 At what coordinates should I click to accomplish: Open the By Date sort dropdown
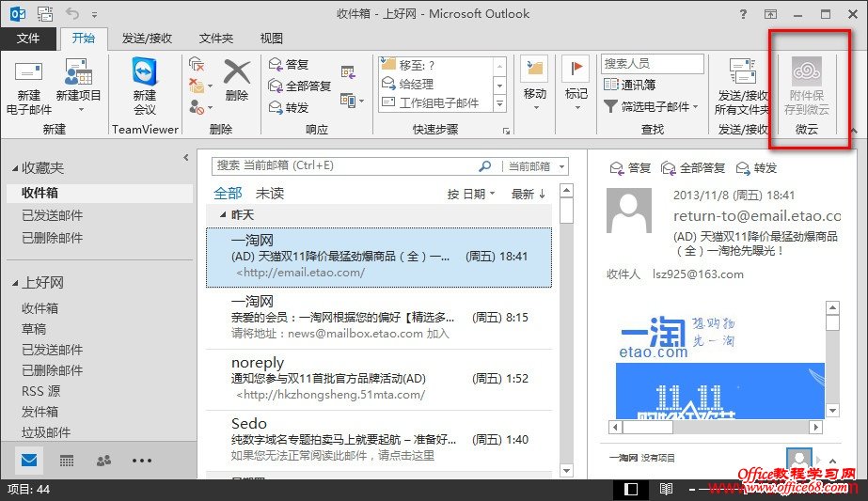pos(471,195)
